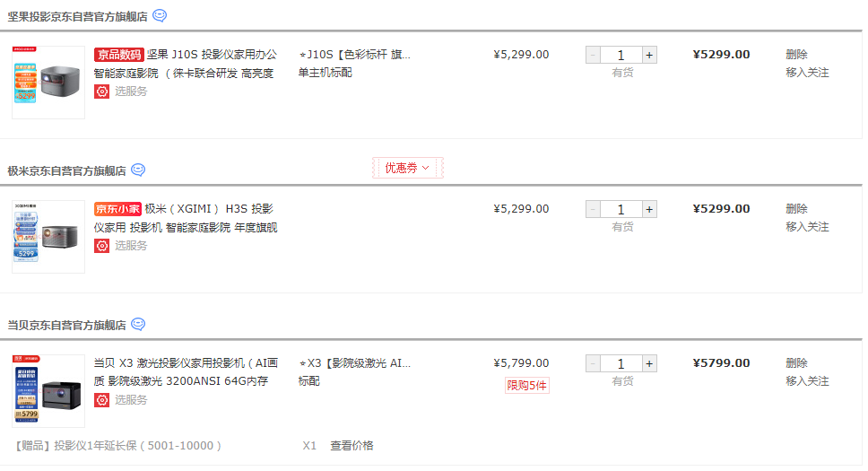Increase quantity of 当贝 X3 projector
Viewport: 868px width, 471px height.
click(x=649, y=363)
